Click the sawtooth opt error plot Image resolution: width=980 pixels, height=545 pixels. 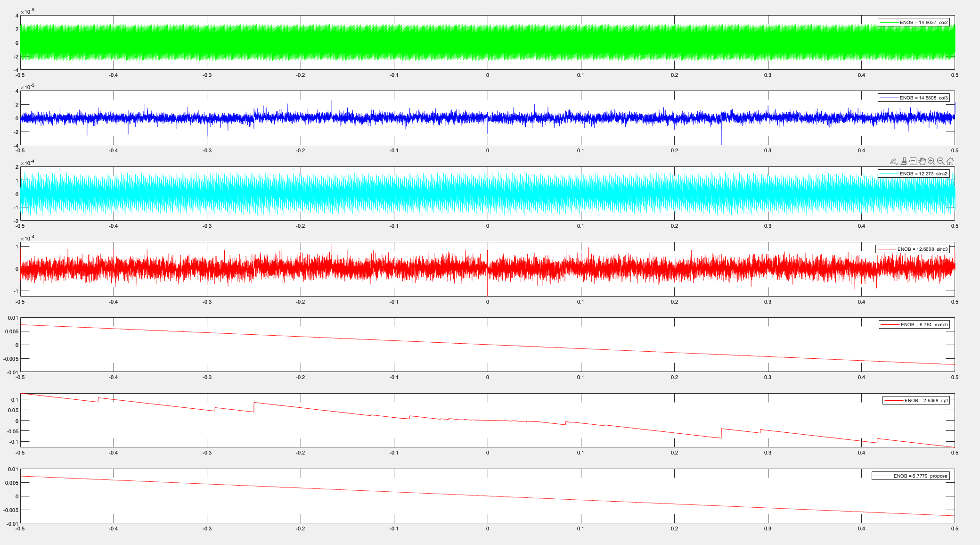pyautogui.click(x=487, y=420)
